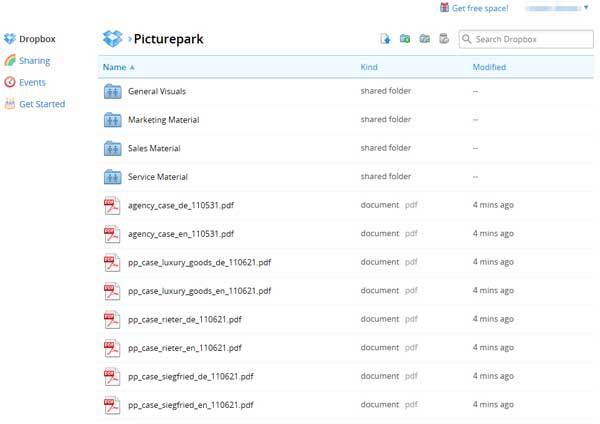Click the Dropbox box icon in the breadcrumb
This screenshot has height=424, width=600.
(x=112, y=39)
